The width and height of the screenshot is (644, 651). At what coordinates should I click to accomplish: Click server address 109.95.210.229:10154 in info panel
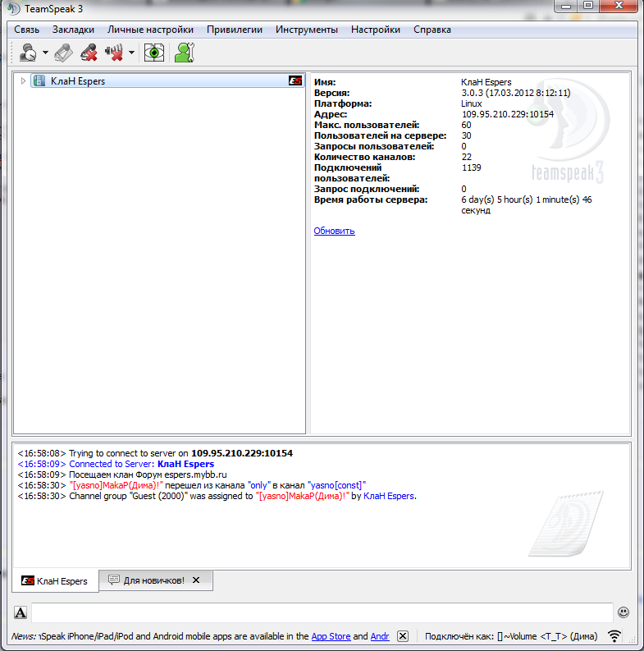(x=508, y=114)
